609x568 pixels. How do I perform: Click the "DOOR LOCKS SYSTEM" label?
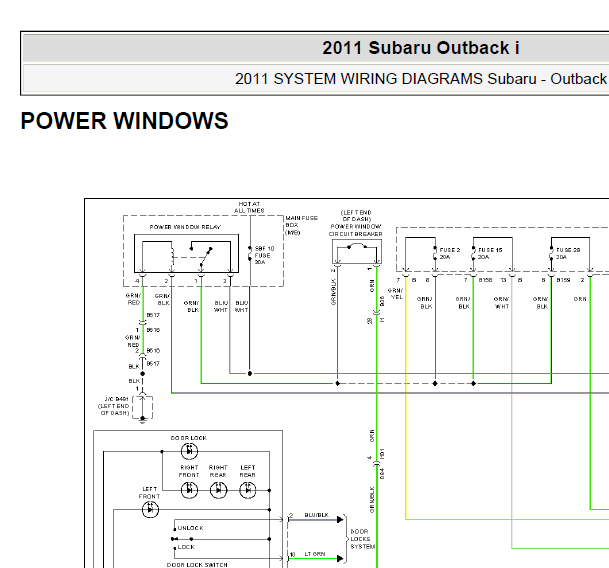point(362,539)
